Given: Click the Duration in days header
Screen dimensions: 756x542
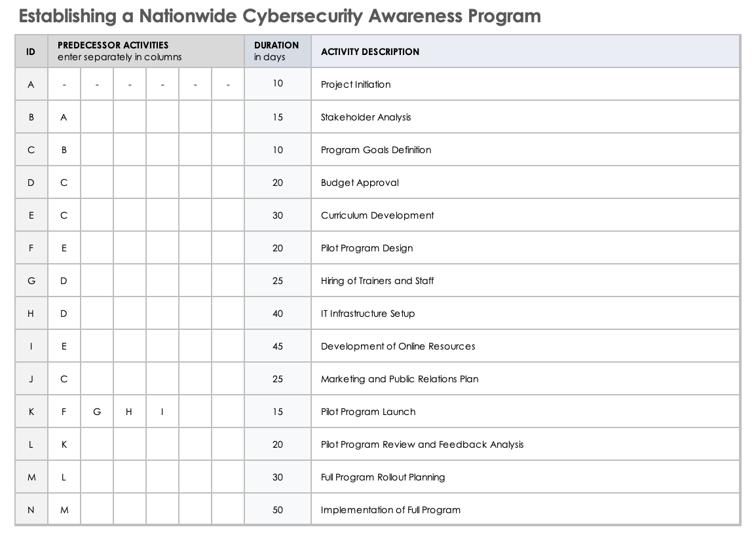Looking at the screenshot, I should click(x=277, y=51).
